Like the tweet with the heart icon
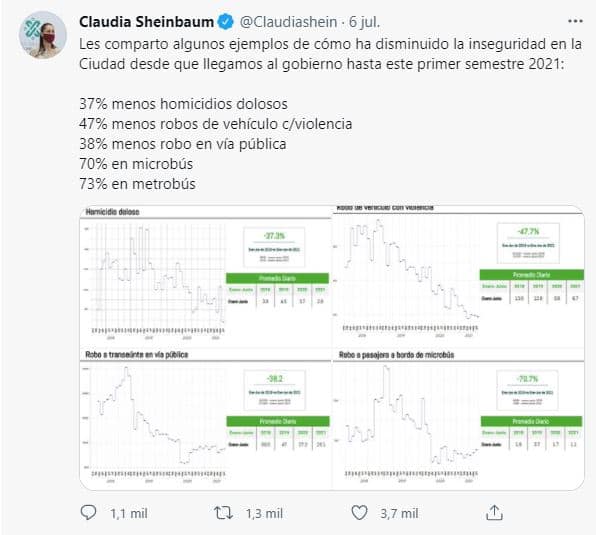 359,513
